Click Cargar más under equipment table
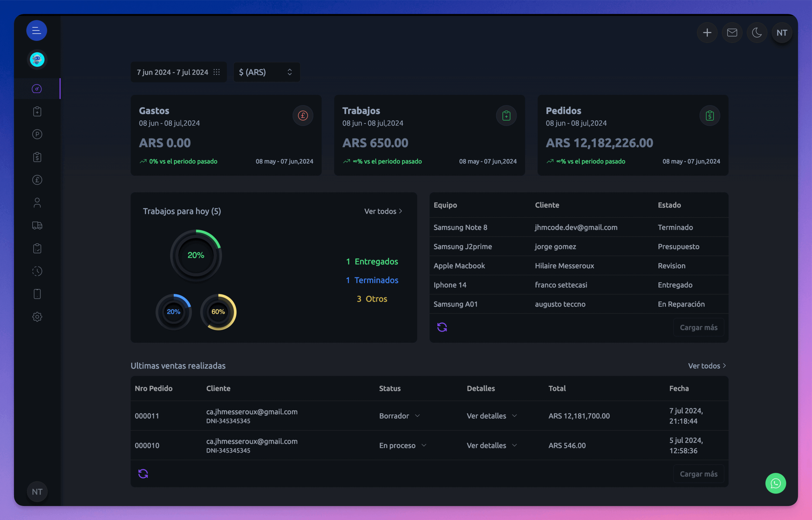Viewport: 812px width, 520px height. click(699, 327)
